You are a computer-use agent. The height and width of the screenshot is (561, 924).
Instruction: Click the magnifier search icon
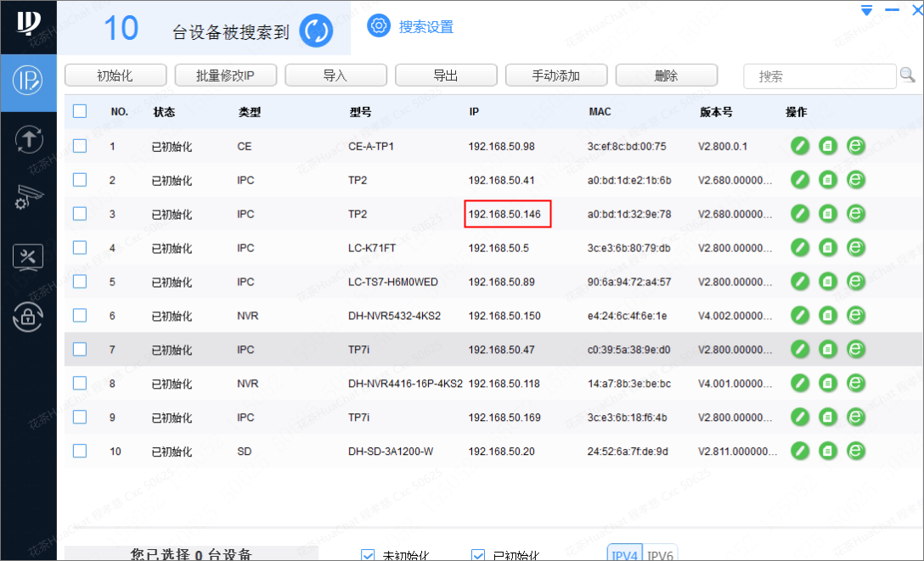(x=907, y=76)
